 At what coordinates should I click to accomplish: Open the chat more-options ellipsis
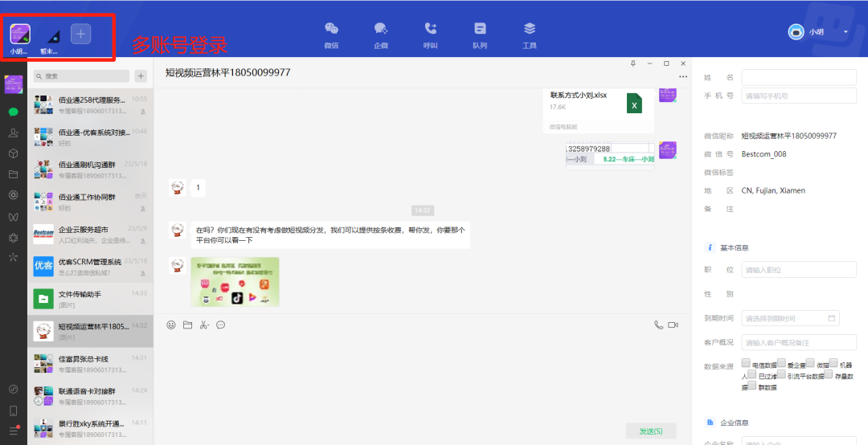tap(683, 77)
